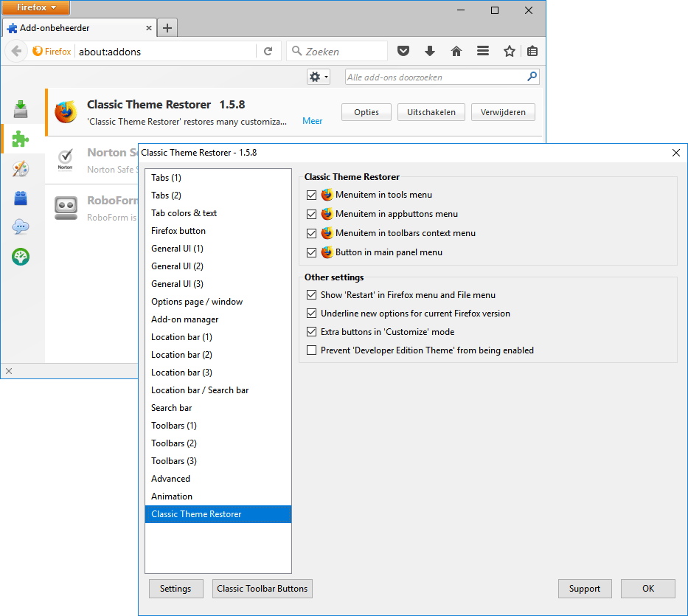This screenshot has height=616, width=688.
Task: Click the back arrow in Firefox
Action: tap(16, 52)
